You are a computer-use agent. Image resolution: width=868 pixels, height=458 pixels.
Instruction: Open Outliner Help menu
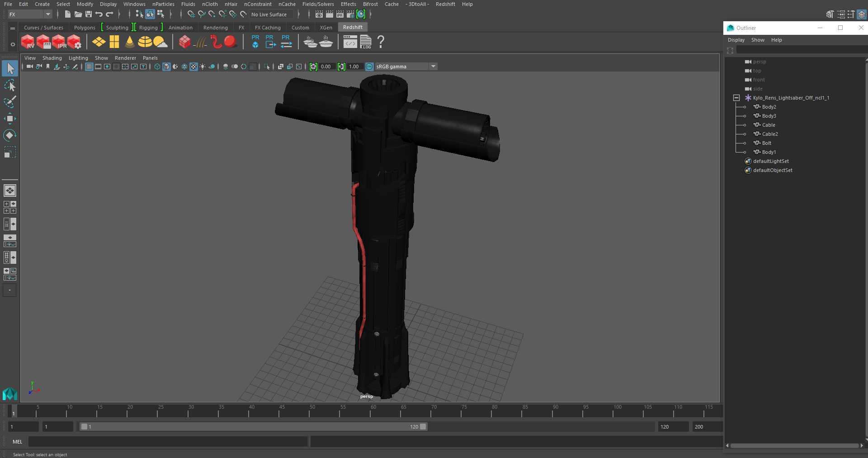(x=776, y=40)
